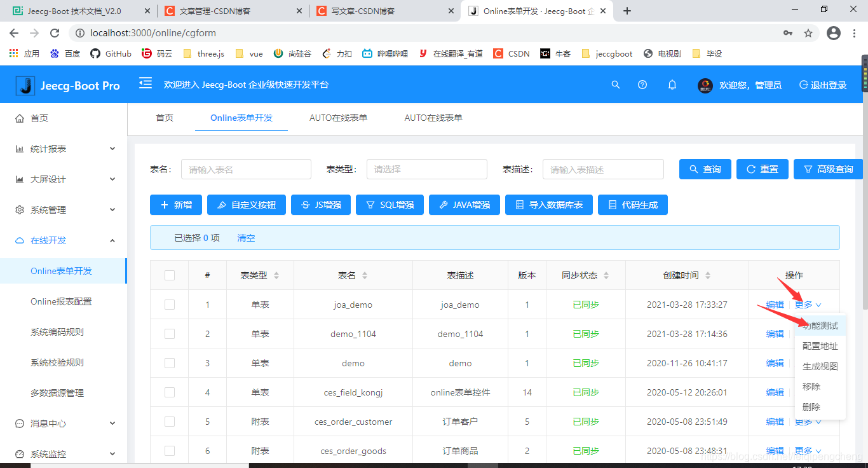Expand 大屏设计 sidebar menu
Screen dimensions: 868x468
coord(64,179)
